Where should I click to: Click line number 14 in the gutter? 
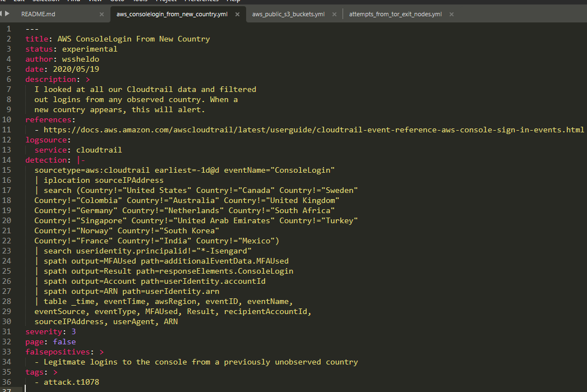(x=7, y=160)
